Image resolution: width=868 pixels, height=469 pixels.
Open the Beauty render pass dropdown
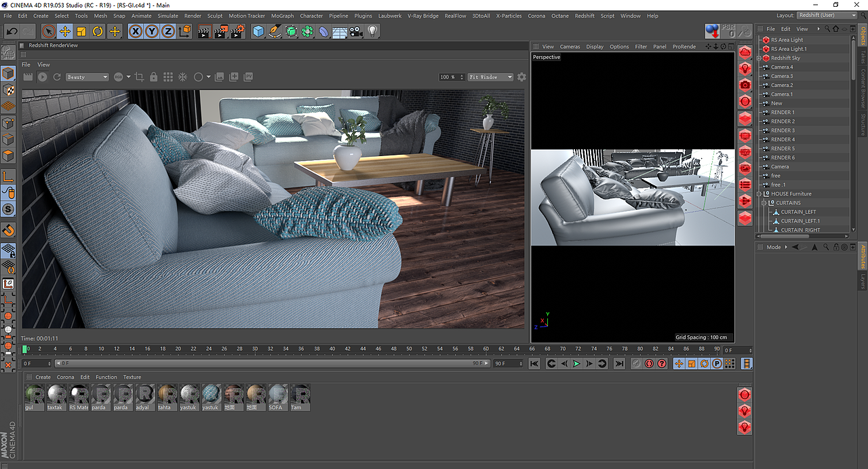[87, 77]
